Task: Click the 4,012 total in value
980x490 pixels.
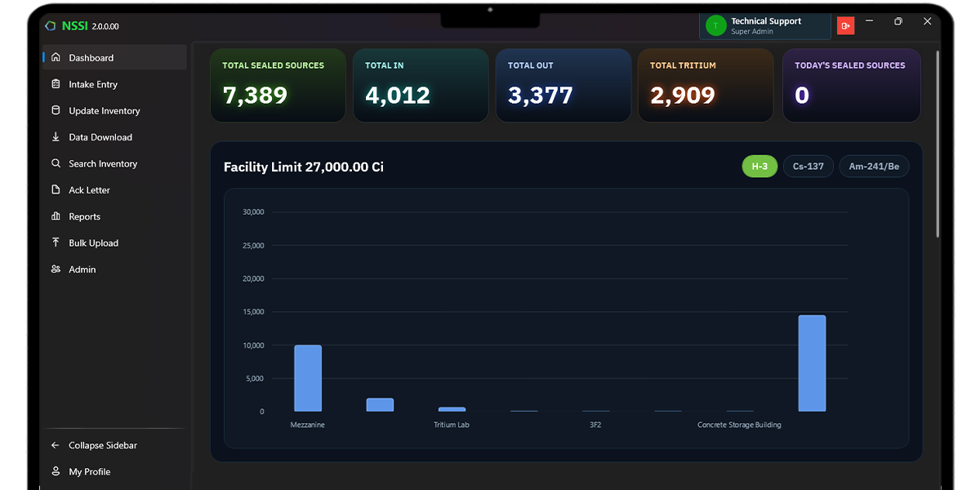Action: 398,96
